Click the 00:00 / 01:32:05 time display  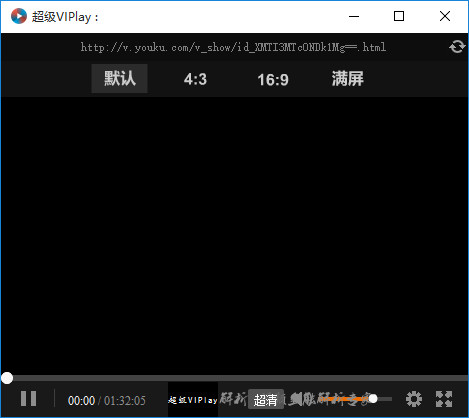(x=107, y=400)
